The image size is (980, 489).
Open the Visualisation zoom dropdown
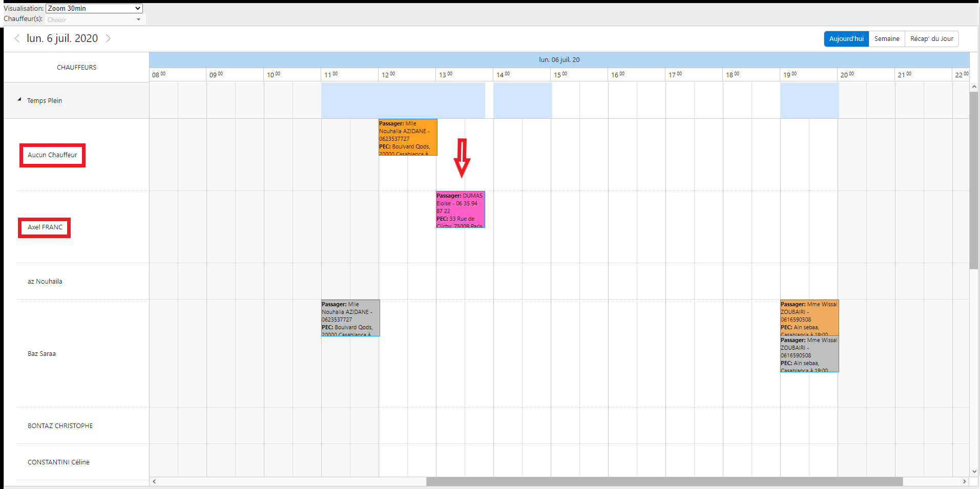[x=94, y=8]
